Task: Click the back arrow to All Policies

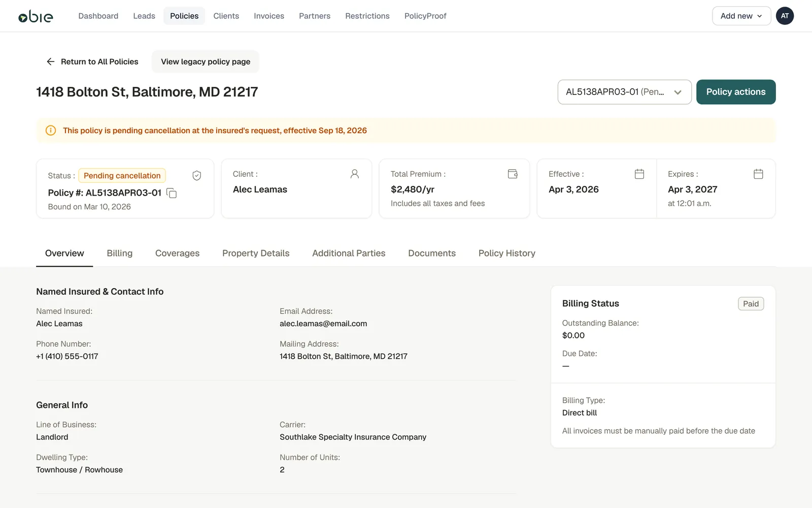Action: (x=51, y=61)
